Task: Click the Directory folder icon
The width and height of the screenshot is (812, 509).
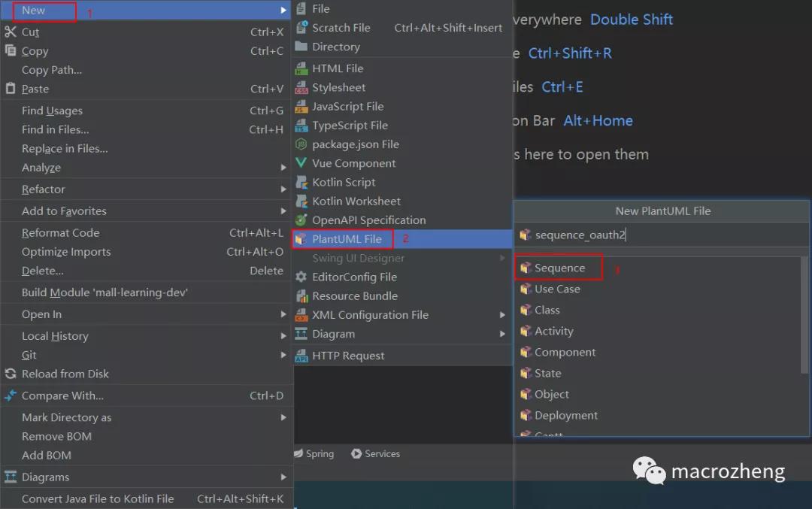Action: [301, 46]
